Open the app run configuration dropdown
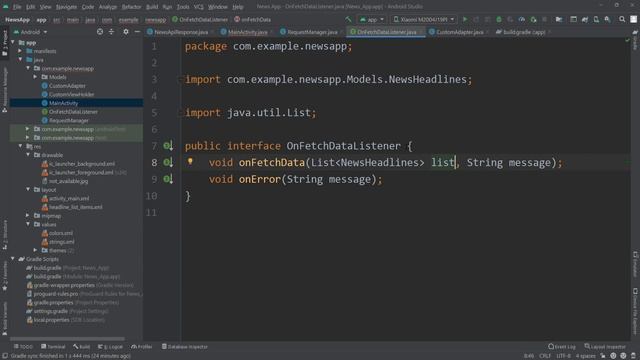The image size is (640, 360). 372,19
